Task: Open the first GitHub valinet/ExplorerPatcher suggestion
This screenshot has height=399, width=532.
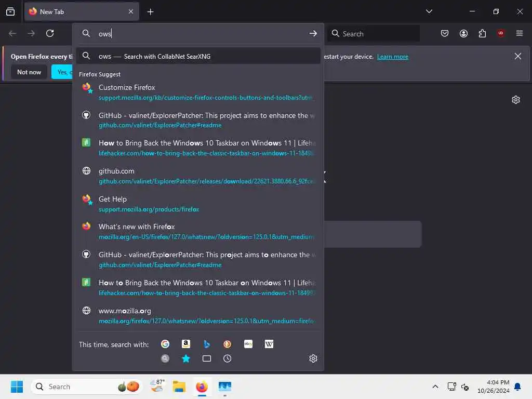Action: (198, 120)
